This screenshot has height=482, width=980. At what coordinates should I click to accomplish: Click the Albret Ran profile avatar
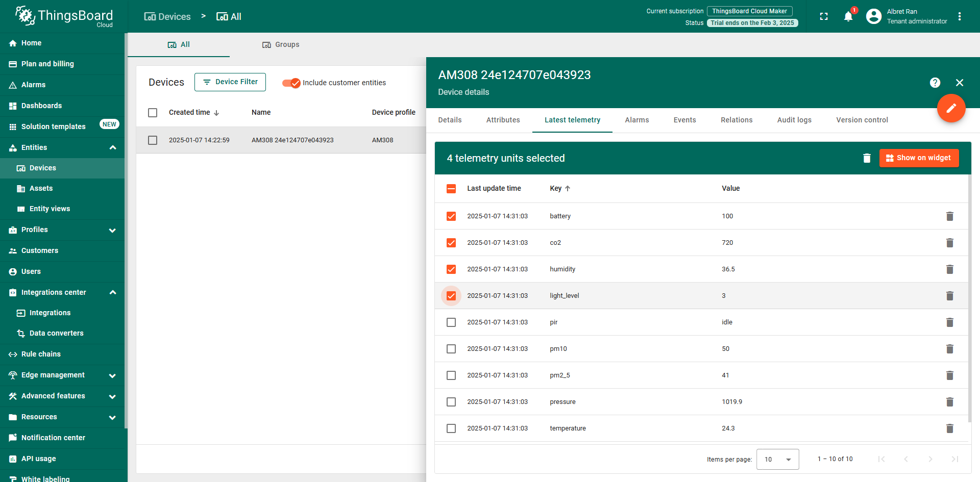coord(874,16)
